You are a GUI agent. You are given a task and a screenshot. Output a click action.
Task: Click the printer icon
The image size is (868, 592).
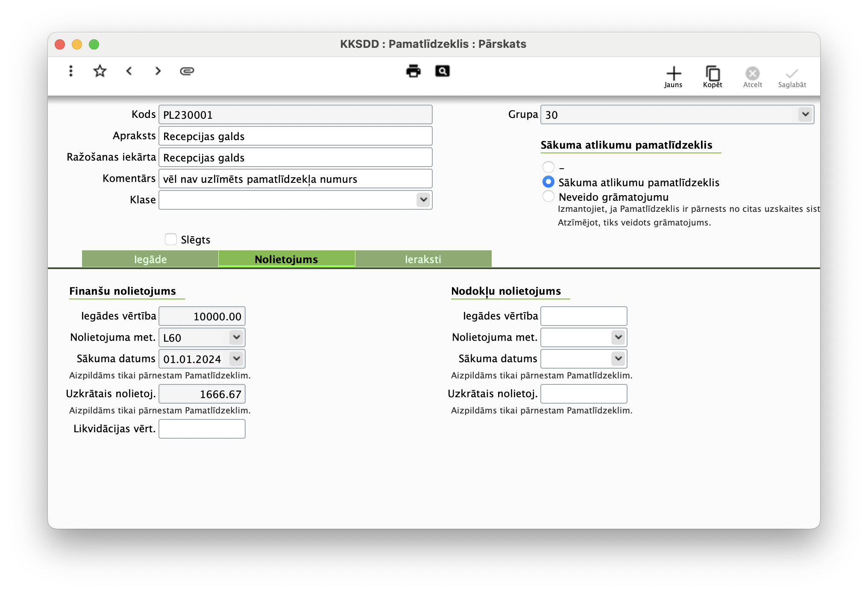413,71
